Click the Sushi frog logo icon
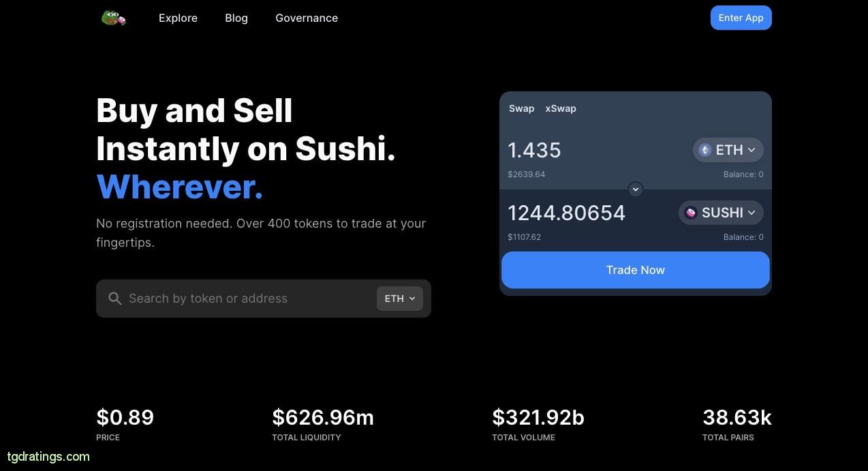The height and width of the screenshot is (471, 868). pyautogui.click(x=113, y=18)
